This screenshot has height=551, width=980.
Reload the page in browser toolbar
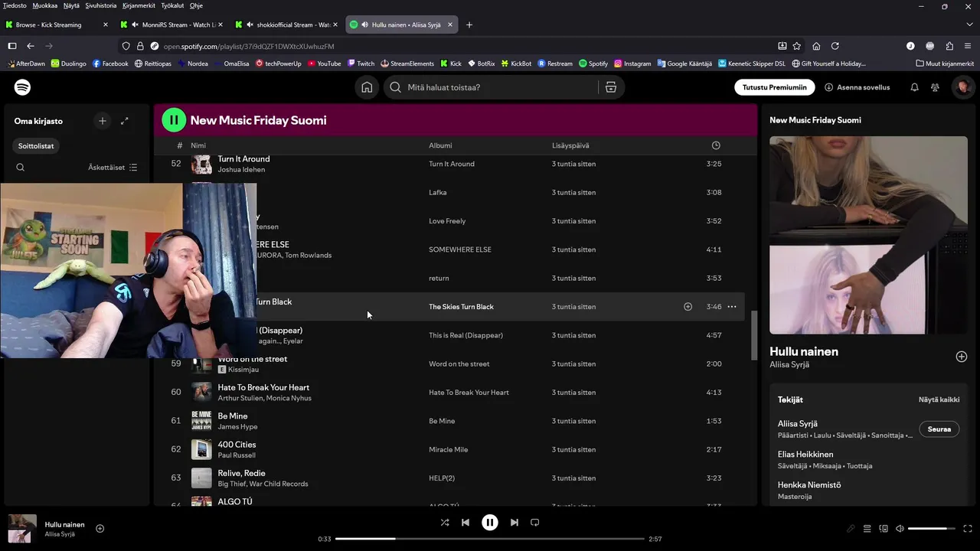(x=835, y=46)
